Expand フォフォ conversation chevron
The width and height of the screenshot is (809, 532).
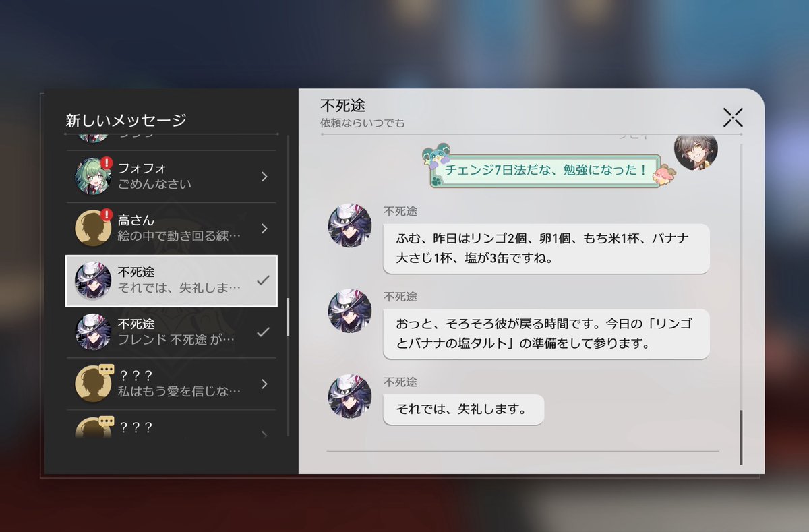(264, 176)
